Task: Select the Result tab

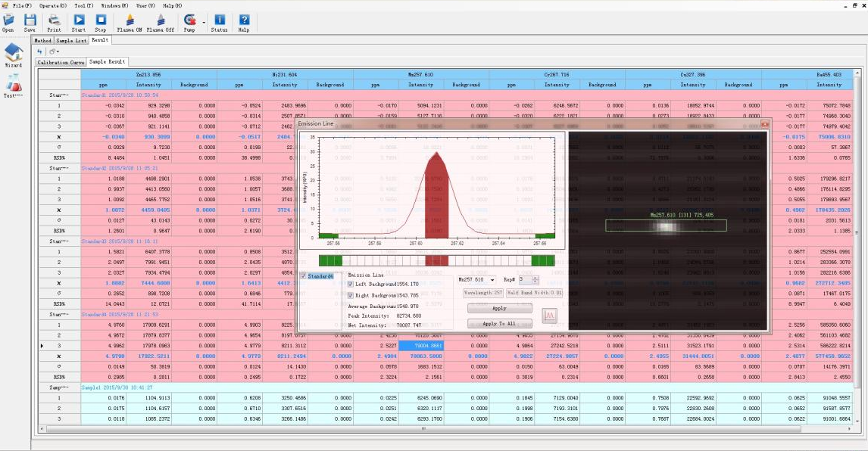Action: point(100,40)
